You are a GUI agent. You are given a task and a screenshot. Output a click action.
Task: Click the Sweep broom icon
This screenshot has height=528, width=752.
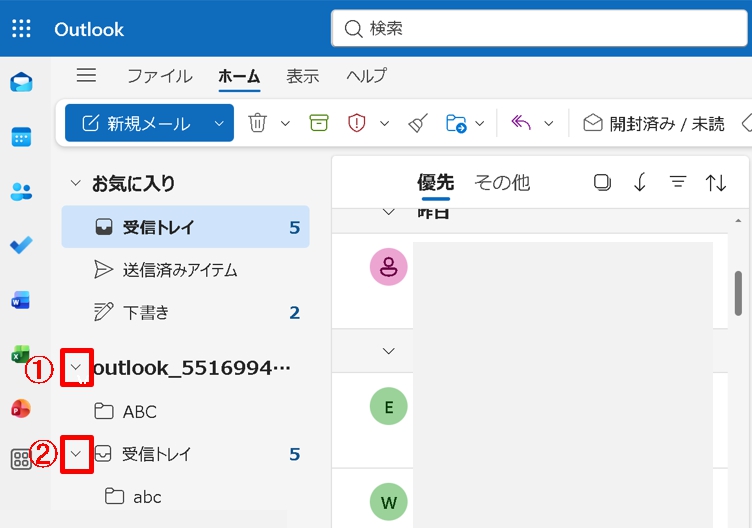(x=418, y=123)
